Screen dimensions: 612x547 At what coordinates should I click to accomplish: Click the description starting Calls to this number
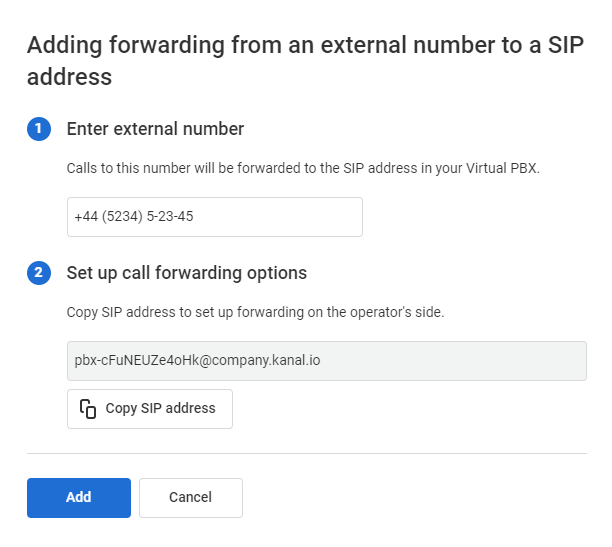[x=303, y=168]
